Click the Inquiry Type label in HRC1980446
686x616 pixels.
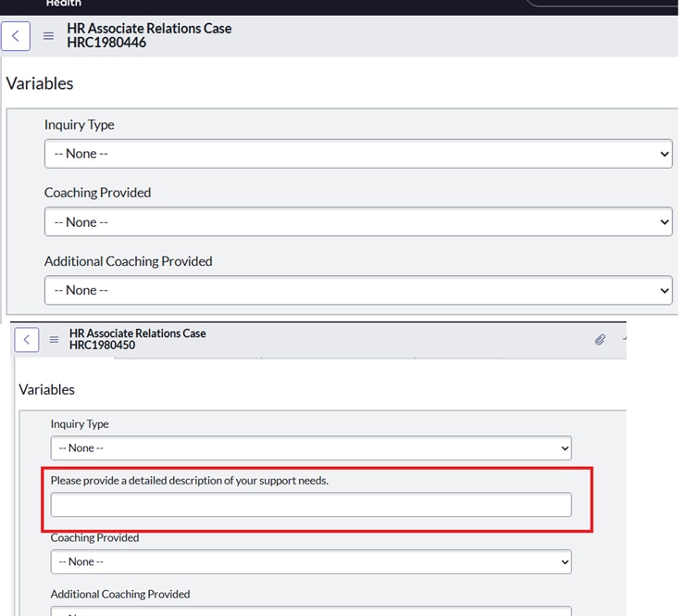click(x=80, y=125)
